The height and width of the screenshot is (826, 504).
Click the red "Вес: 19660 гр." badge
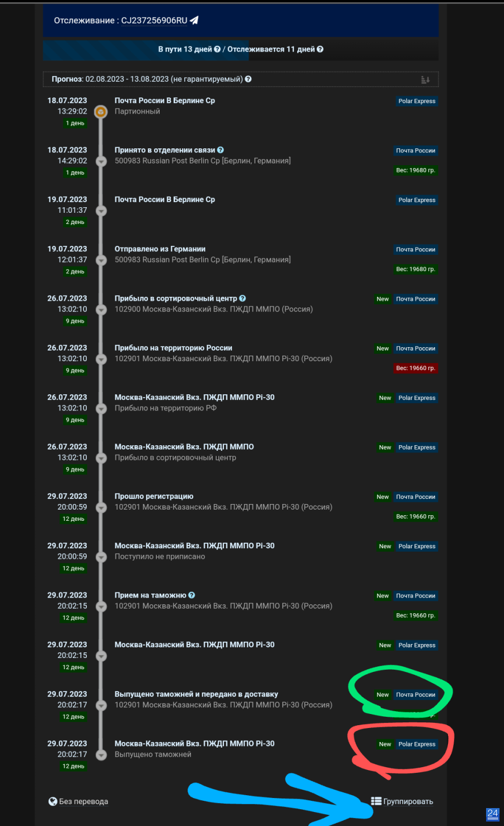pyautogui.click(x=416, y=368)
